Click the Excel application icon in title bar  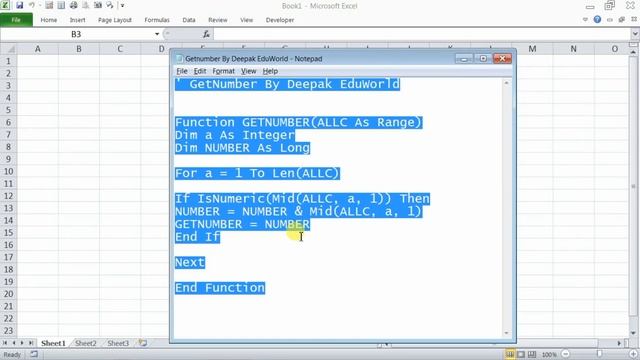pyautogui.click(x=5, y=5)
